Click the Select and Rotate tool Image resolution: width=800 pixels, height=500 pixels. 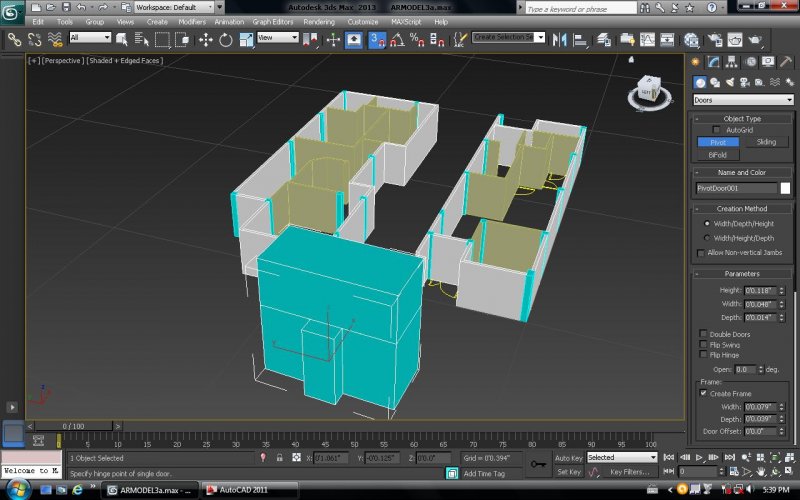point(226,40)
